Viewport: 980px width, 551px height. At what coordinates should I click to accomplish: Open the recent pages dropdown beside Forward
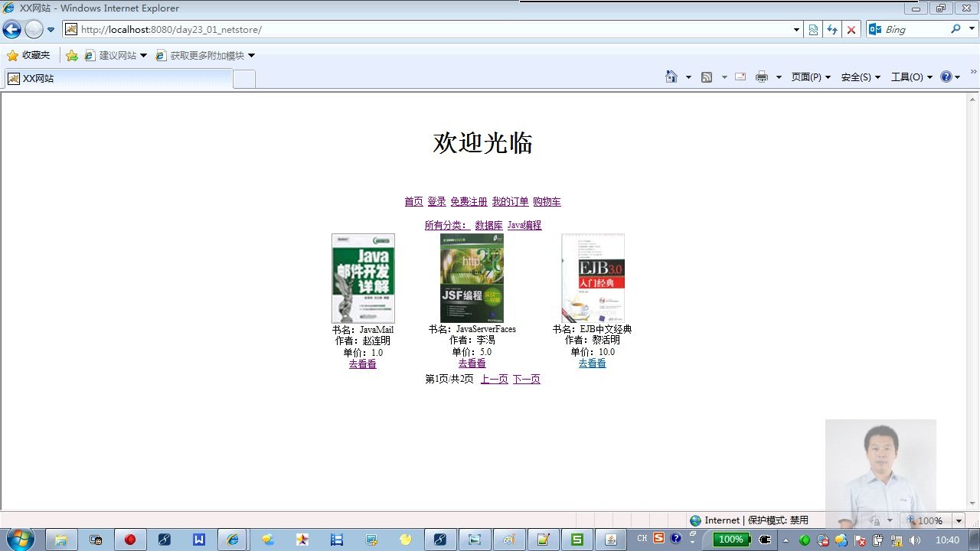tap(51, 30)
